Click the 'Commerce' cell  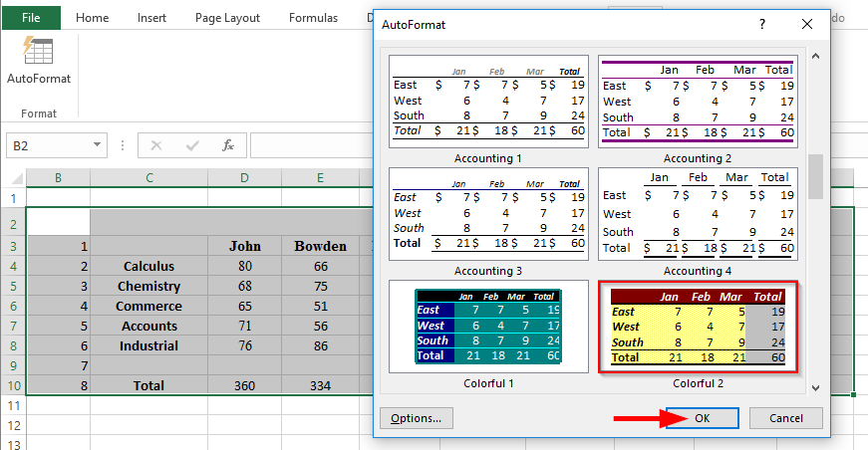pos(148,306)
